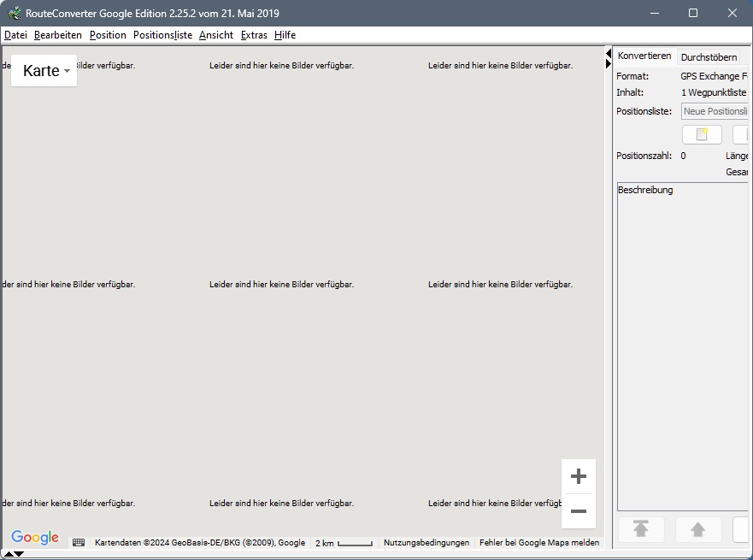Open the Nutzungsbedingungen link
The height and width of the screenshot is (560, 753).
[427, 543]
